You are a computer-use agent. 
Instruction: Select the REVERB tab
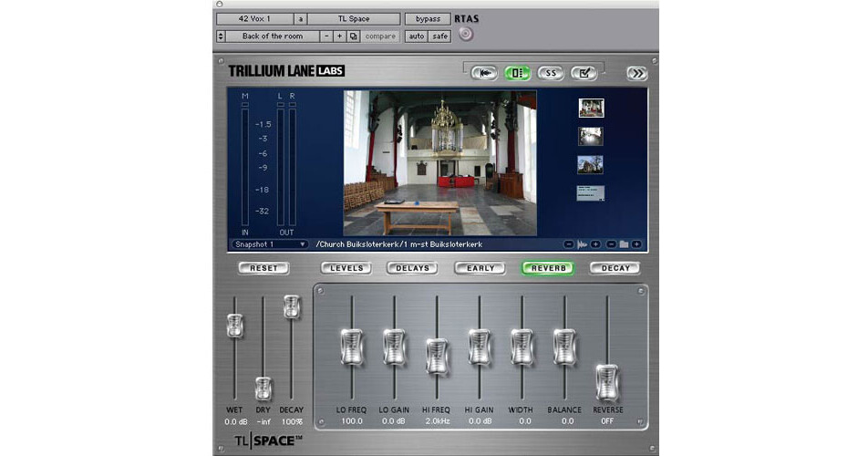pos(548,268)
